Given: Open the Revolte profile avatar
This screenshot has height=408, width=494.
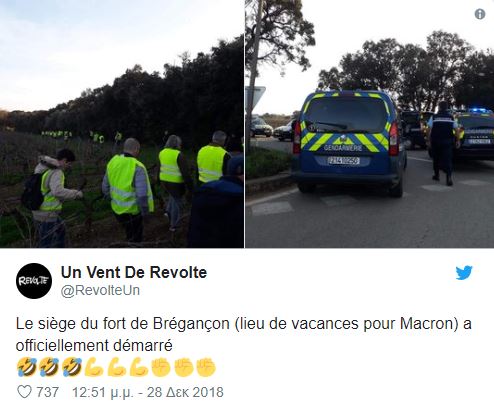Looking at the screenshot, I should [x=34, y=281].
